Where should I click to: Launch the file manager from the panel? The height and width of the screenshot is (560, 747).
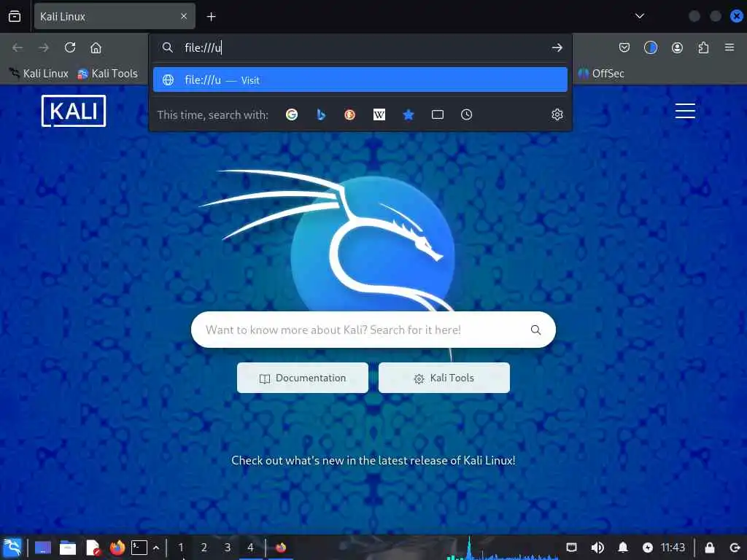coord(68,548)
